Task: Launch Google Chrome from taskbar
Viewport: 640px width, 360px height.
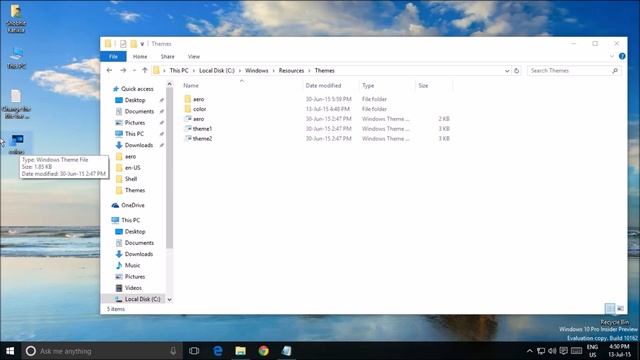Action: pyautogui.click(x=263, y=351)
